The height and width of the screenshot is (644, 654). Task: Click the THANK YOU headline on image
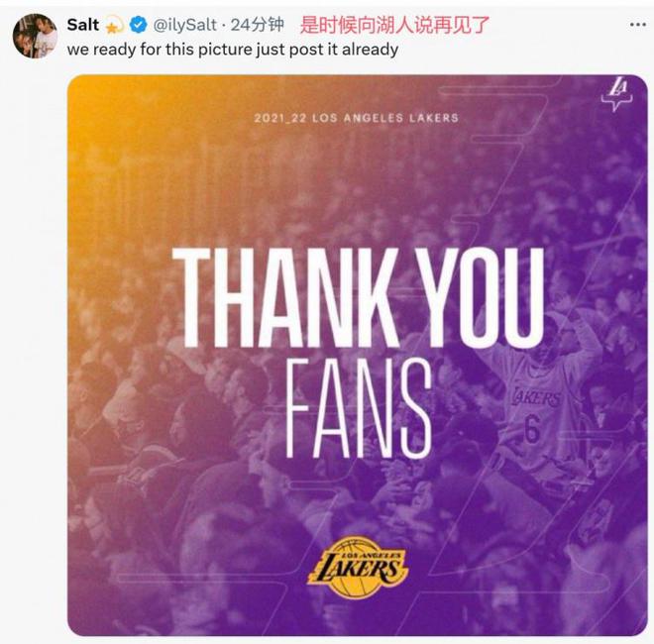[x=359, y=298]
